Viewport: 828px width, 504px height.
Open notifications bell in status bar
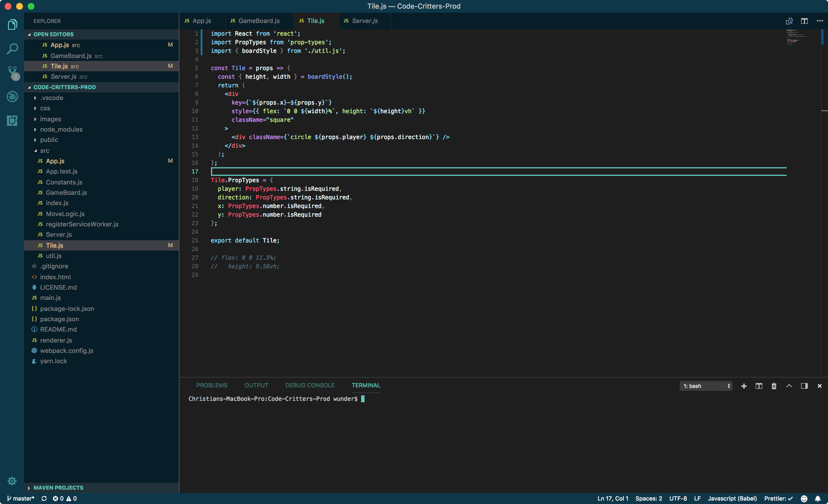point(818,498)
